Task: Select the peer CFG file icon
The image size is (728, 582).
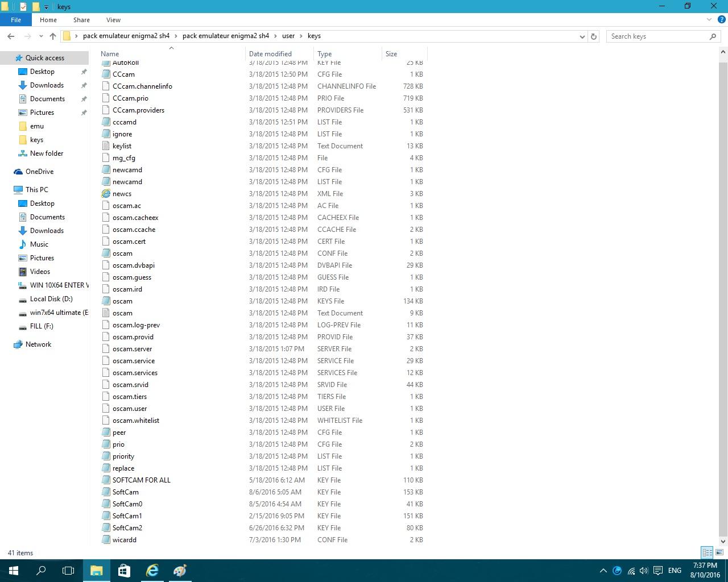Action: pos(106,433)
